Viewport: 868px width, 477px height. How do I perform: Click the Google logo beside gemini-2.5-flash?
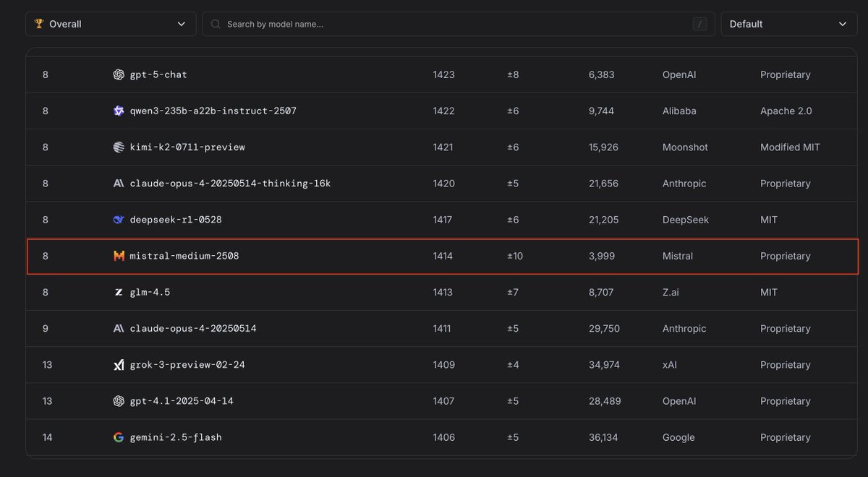[119, 437]
